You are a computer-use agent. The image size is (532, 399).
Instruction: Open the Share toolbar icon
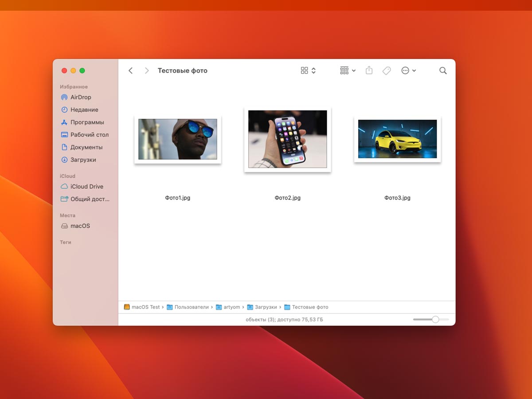(x=369, y=70)
